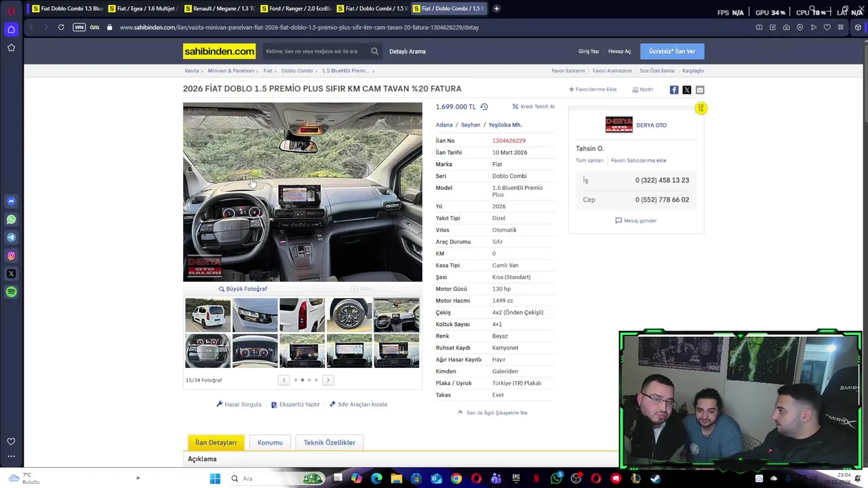
Task: Open the İlan Detayları tab
Action: point(216,443)
